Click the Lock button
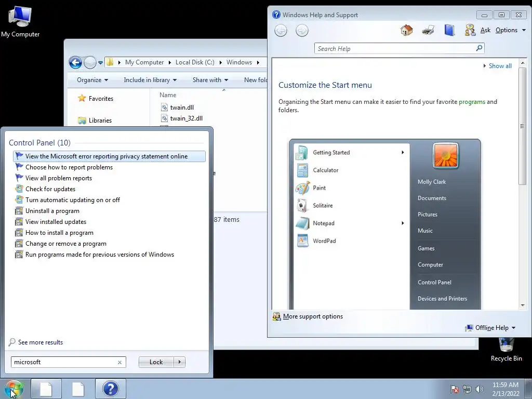 [156, 362]
